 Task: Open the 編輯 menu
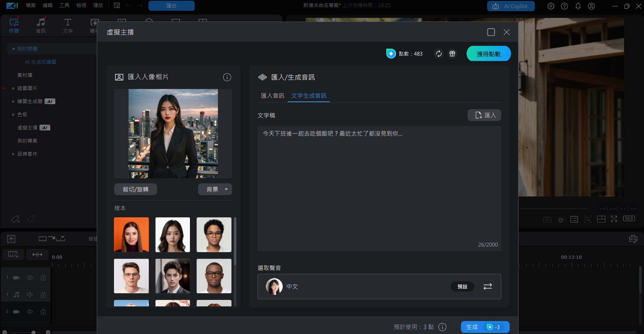point(48,5)
